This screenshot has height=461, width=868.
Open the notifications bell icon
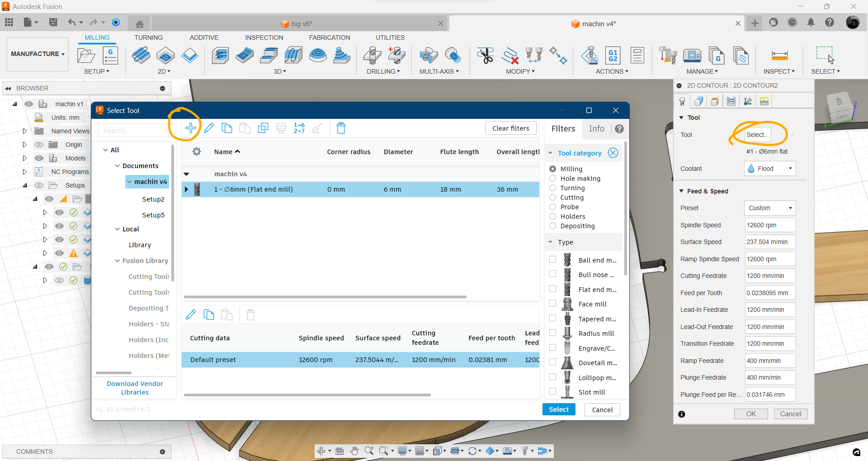(x=811, y=22)
